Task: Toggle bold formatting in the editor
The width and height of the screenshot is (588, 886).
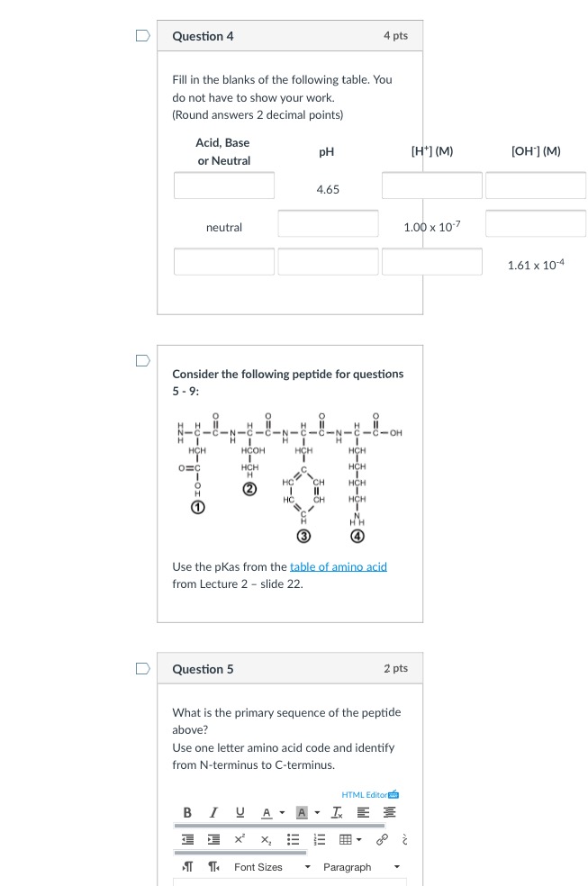Action: pyautogui.click(x=188, y=814)
